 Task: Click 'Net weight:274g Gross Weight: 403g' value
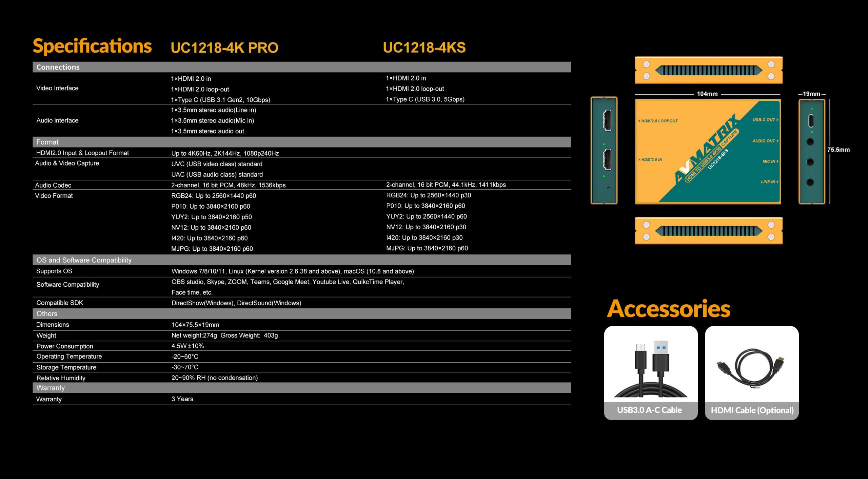(224, 335)
